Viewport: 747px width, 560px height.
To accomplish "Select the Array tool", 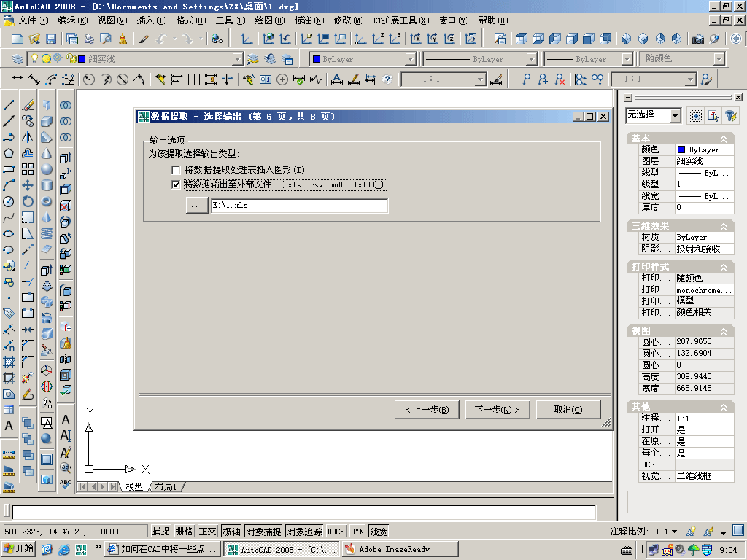I will [x=28, y=169].
